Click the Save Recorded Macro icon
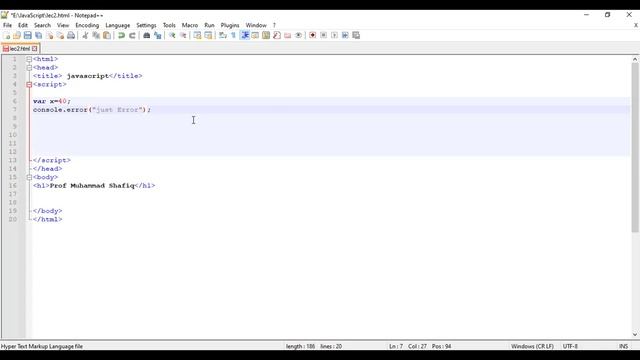Screen dimensions: 640x360 click(356, 36)
